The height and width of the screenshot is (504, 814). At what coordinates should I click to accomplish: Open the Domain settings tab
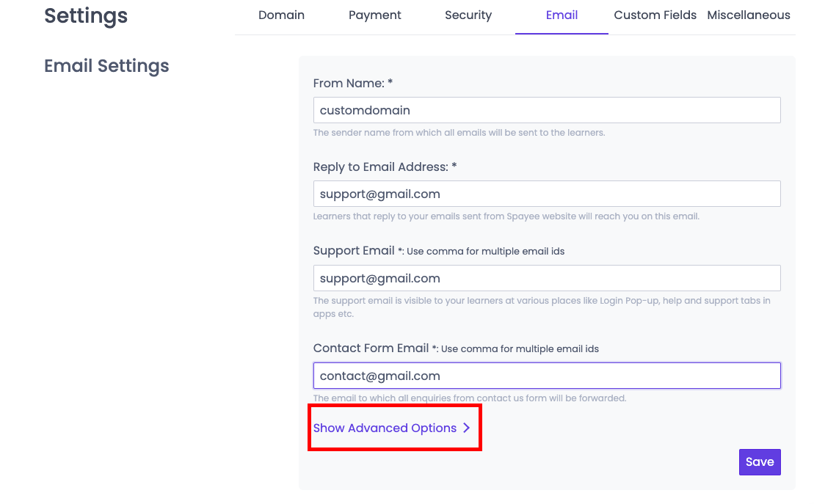tap(281, 15)
